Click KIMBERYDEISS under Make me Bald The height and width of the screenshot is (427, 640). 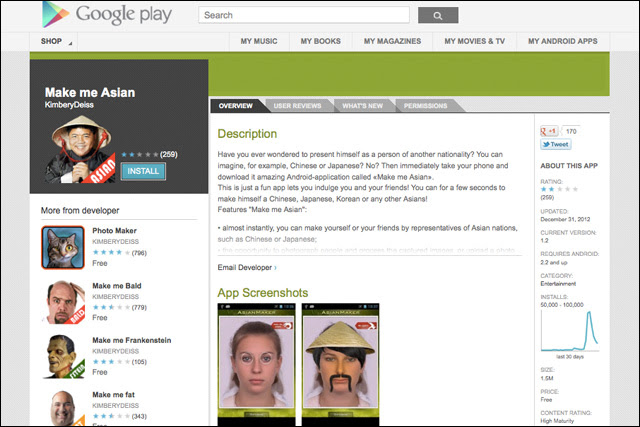tap(116, 297)
